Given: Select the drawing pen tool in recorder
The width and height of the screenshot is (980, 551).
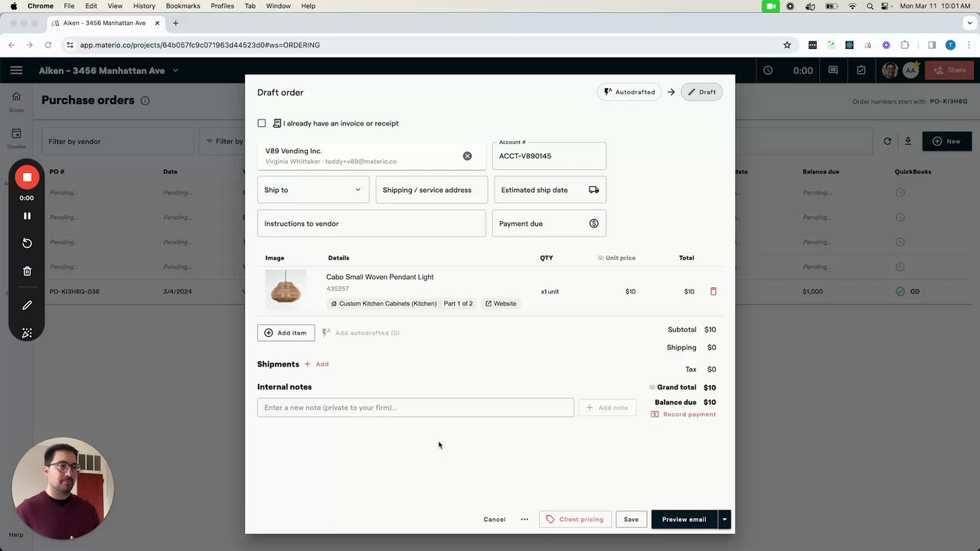Looking at the screenshot, I should click(27, 305).
